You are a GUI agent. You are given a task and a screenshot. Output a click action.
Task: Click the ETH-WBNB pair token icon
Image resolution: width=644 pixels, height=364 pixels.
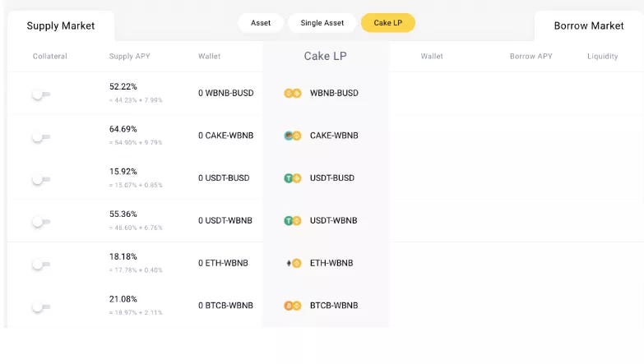(294, 263)
